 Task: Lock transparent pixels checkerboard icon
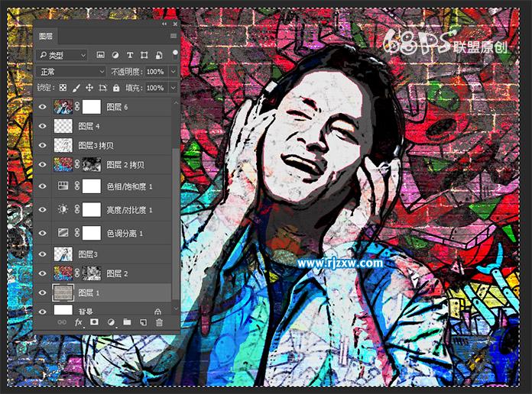[x=63, y=88]
